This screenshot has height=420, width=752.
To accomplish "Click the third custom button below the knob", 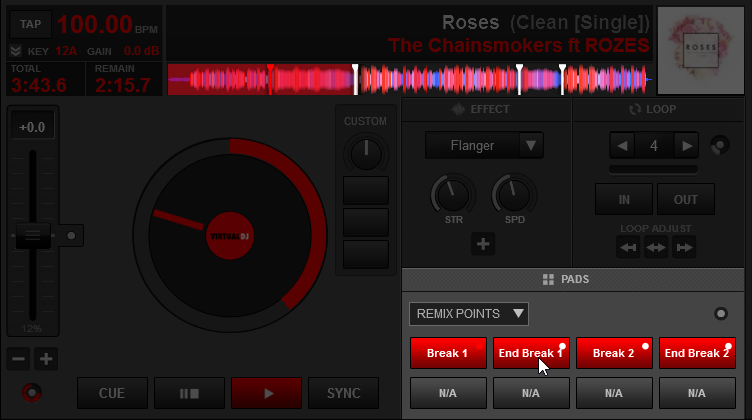I will point(366,255).
